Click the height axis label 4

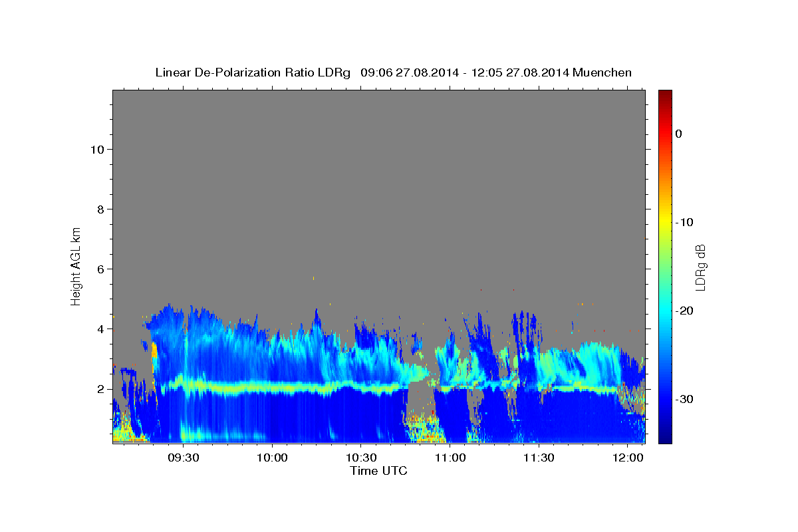(x=100, y=329)
